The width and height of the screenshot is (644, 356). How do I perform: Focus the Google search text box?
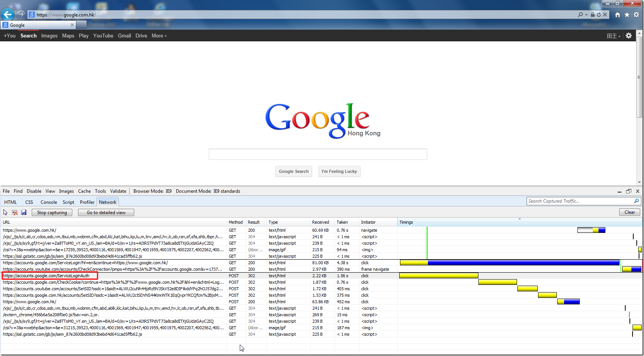coord(318,154)
